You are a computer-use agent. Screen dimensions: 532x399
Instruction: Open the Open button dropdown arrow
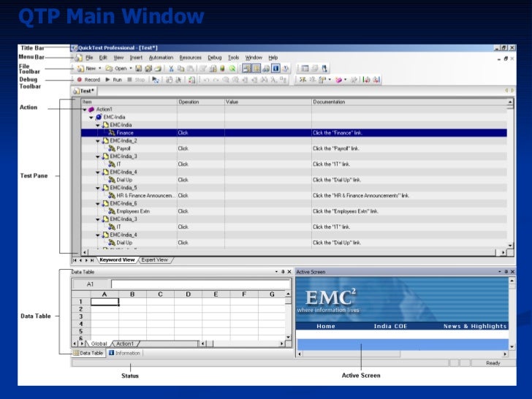click(x=131, y=69)
